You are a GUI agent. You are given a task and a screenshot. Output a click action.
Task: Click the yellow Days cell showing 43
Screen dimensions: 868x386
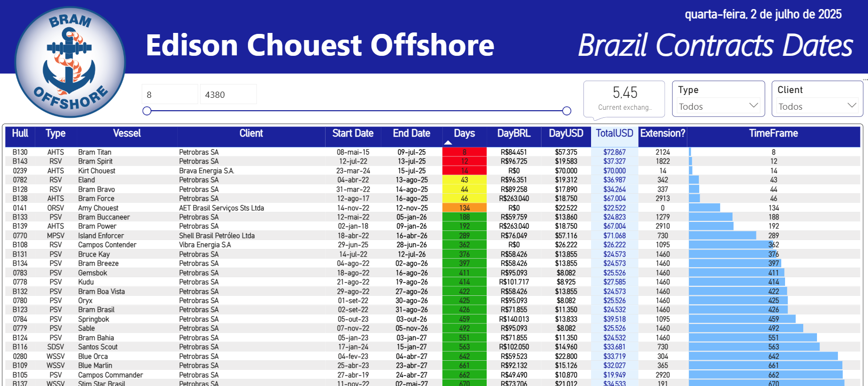click(464, 180)
